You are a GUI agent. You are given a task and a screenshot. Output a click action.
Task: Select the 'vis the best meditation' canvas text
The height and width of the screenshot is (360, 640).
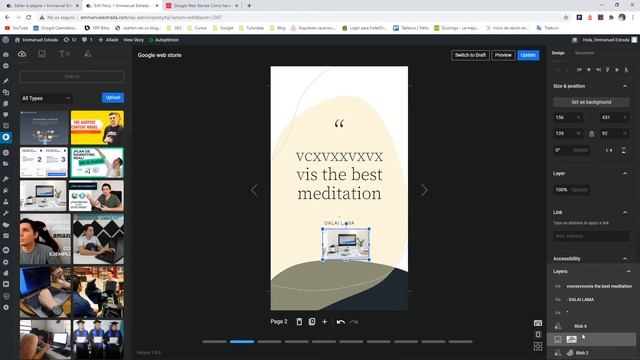click(339, 175)
